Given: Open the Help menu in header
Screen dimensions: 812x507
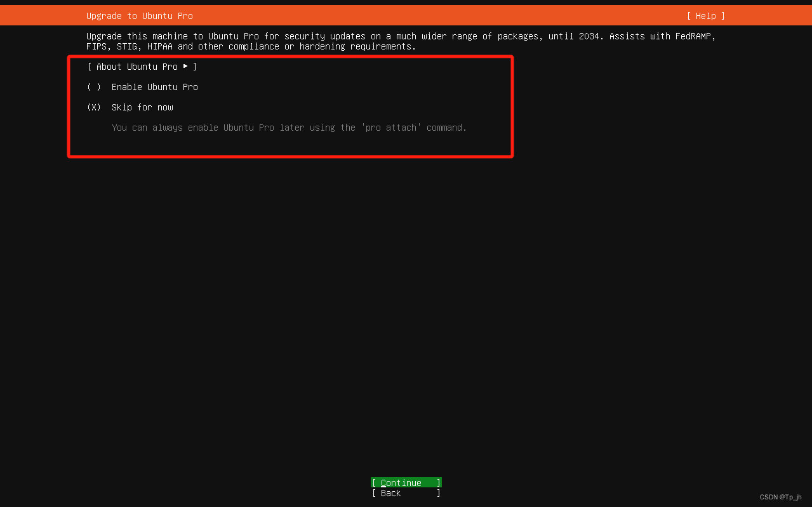Looking at the screenshot, I should pos(705,16).
